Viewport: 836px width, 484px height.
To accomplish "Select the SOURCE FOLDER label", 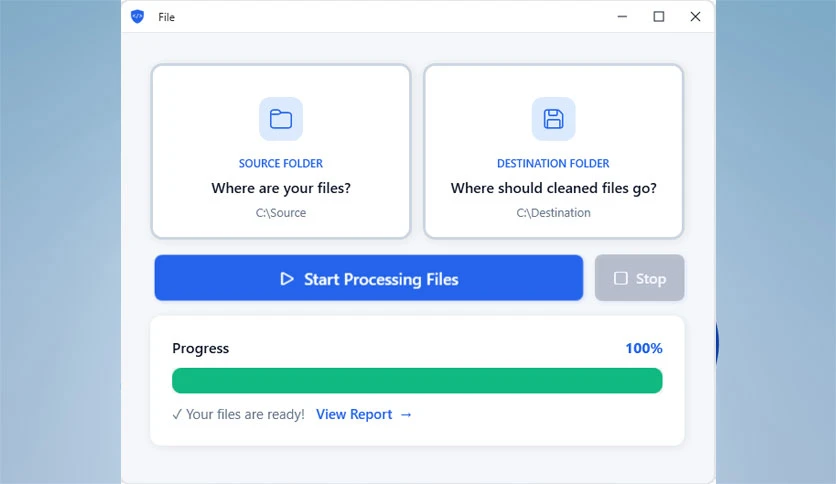I will pyautogui.click(x=281, y=164).
